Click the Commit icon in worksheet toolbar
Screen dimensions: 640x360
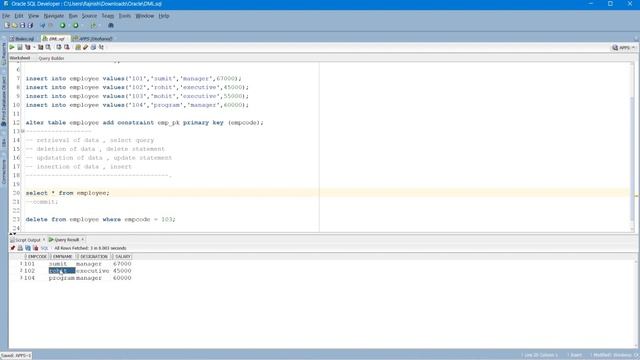click(59, 47)
